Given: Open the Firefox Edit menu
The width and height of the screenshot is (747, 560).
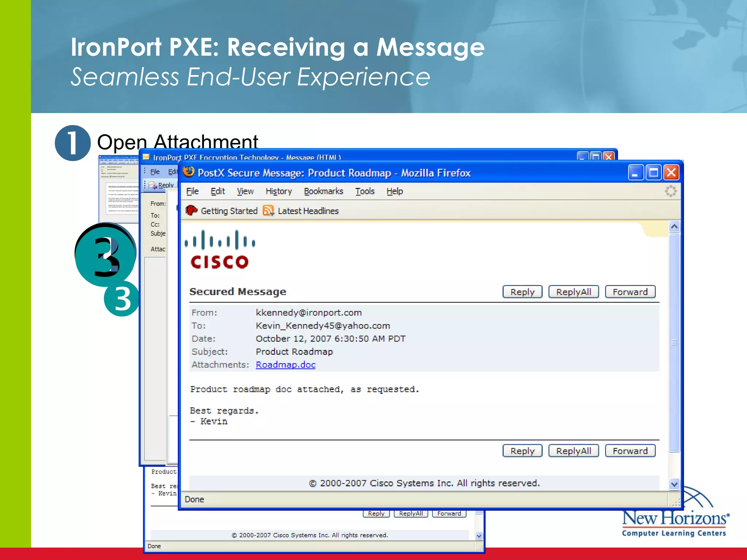Looking at the screenshot, I should (218, 191).
